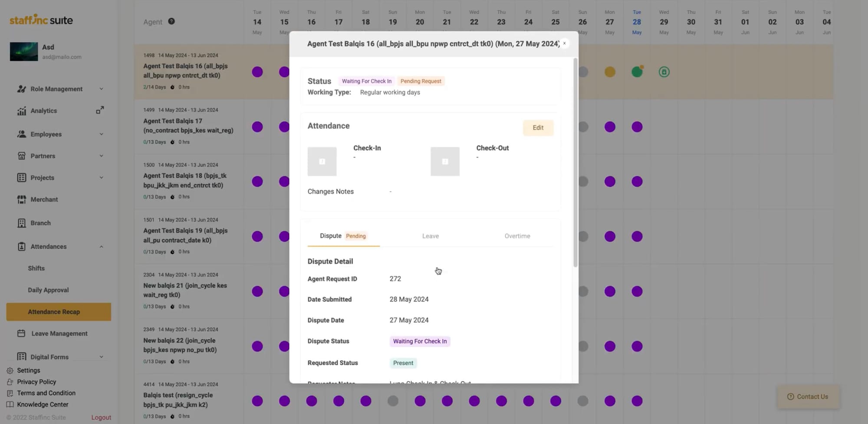Click the Check-Out photo placeholder
The width and height of the screenshot is (868, 424).
coord(445,161)
